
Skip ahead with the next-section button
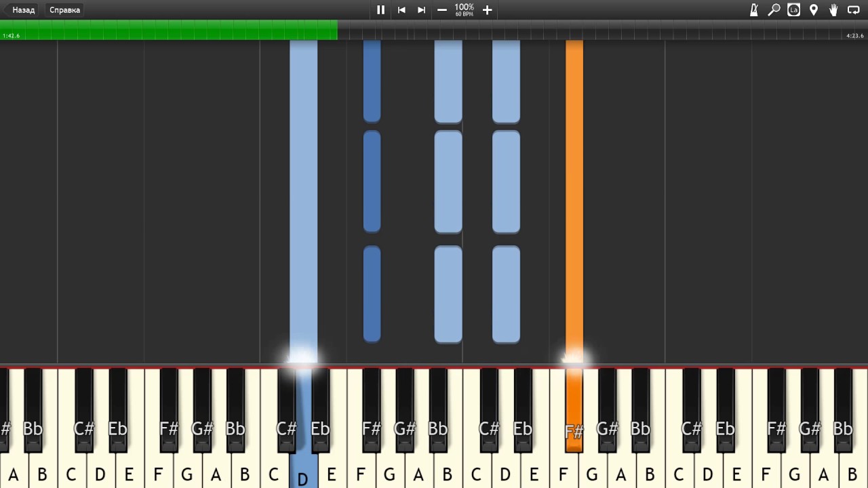(421, 10)
